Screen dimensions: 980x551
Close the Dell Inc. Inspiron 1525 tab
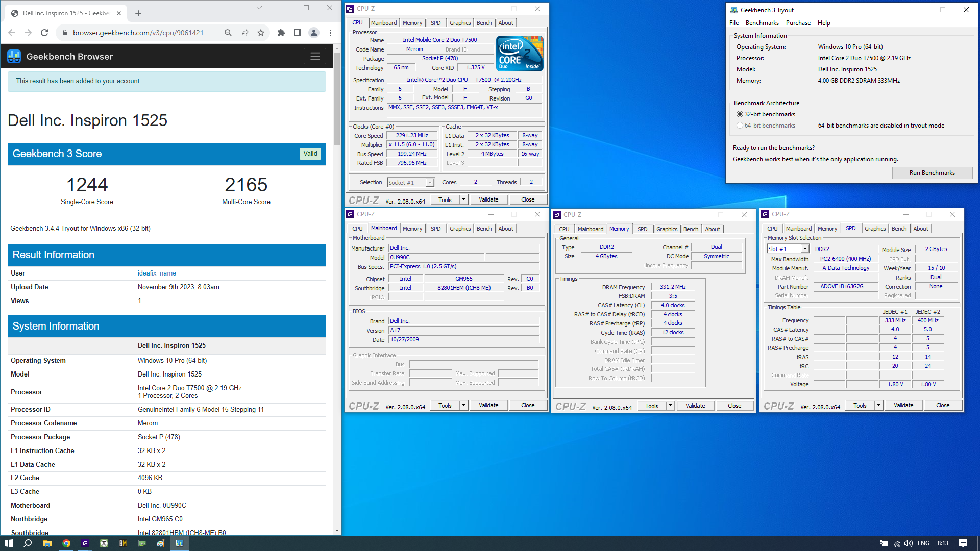coord(119,13)
